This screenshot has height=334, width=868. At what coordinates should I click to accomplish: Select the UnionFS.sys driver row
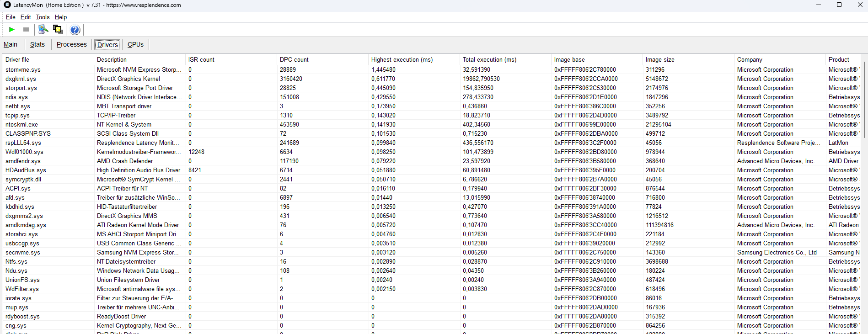(x=432, y=280)
